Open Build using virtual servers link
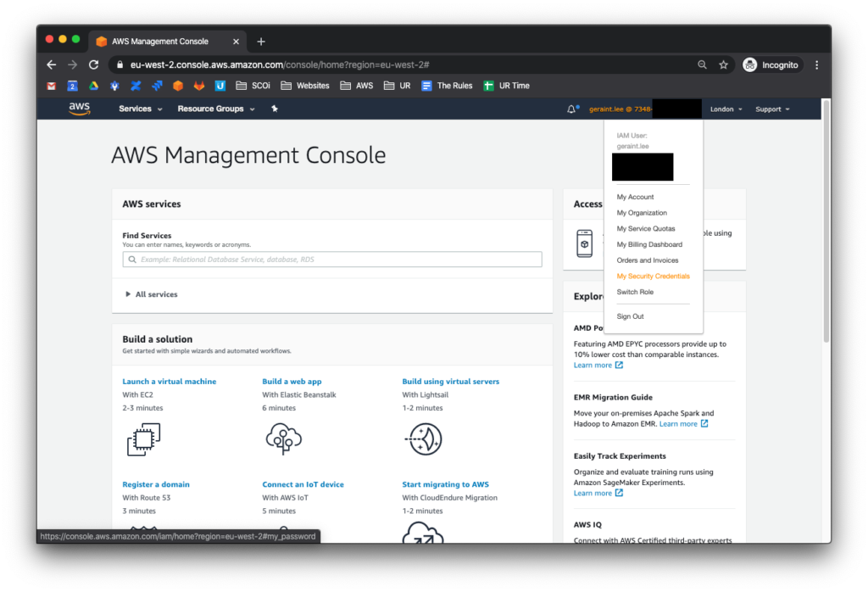Viewport: 868px width, 592px height. point(451,382)
